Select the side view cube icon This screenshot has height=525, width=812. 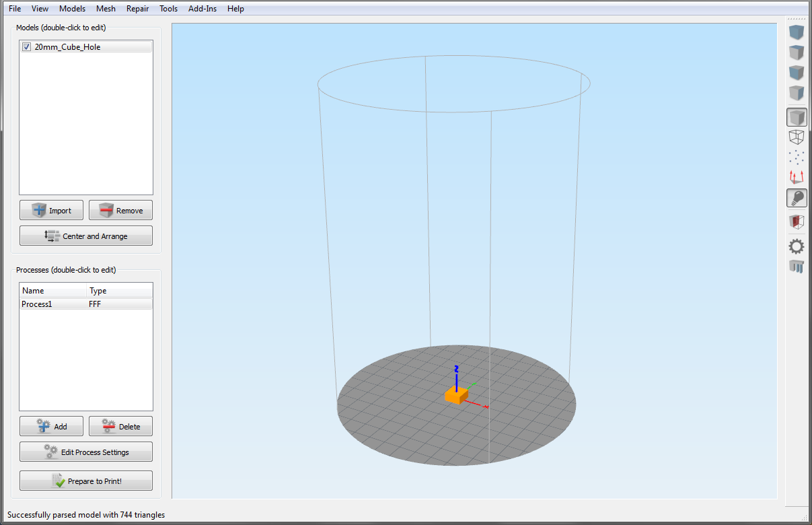[797, 94]
